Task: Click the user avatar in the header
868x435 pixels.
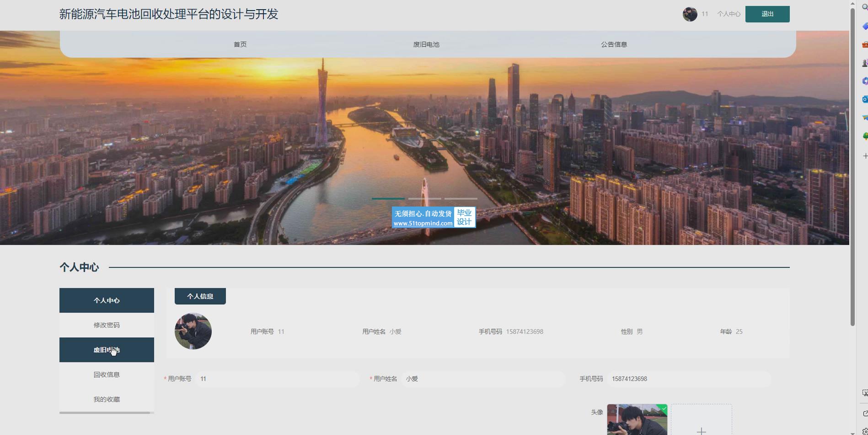Action: (690, 14)
